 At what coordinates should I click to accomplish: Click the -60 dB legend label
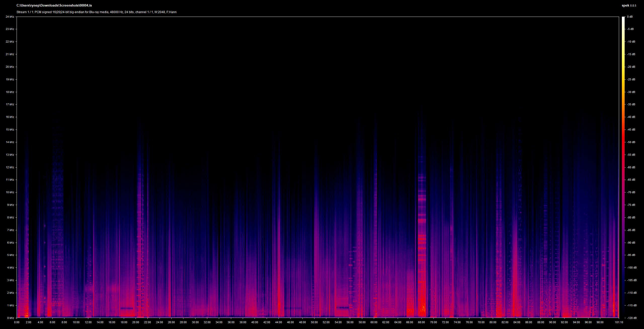pos(631,167)
